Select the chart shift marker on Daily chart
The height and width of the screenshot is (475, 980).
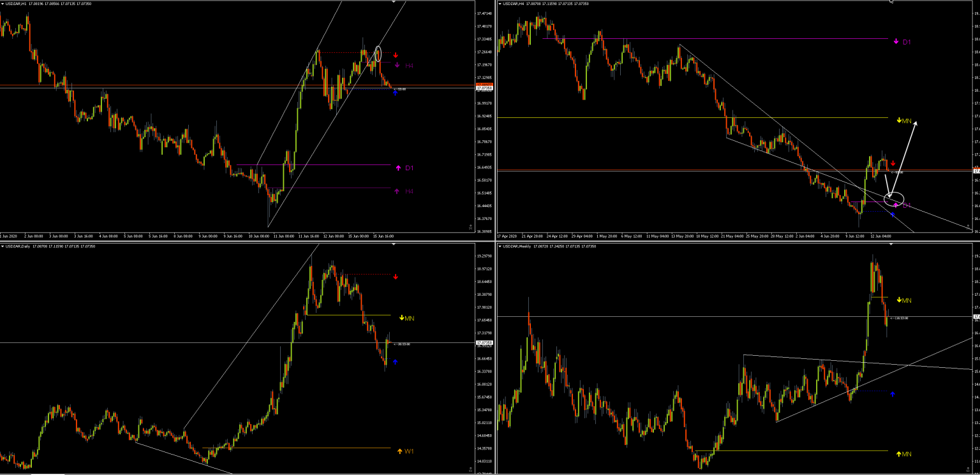[394, 244]
